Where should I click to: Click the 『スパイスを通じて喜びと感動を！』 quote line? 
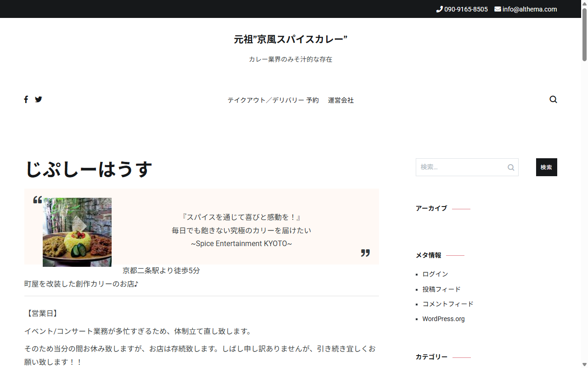pos(241,217)
